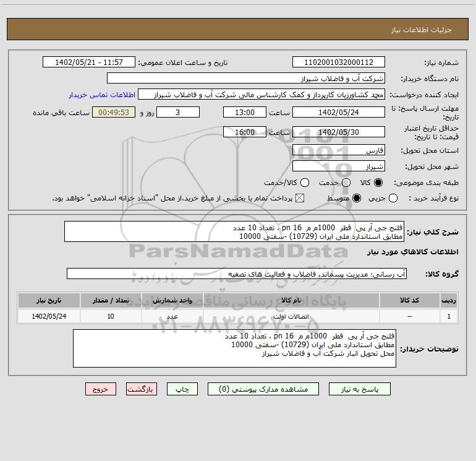Select the جزیی purchase type radio
476x461 pixels.
click(393, 198)
